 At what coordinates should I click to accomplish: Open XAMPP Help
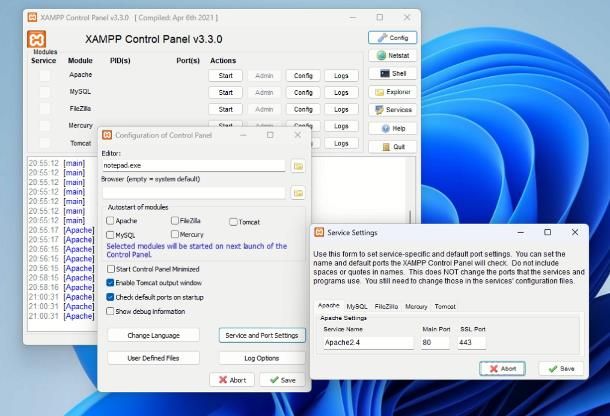click(392, 128)
